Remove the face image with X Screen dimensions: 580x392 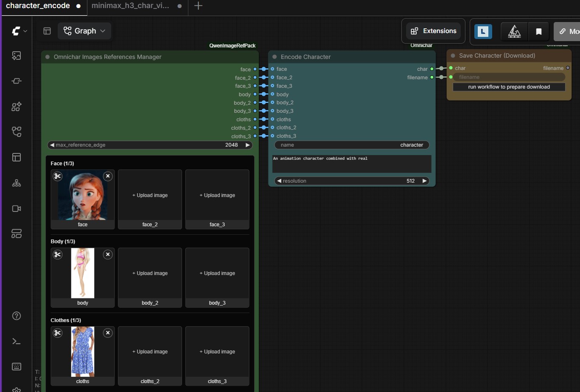[x=108, y=176]
